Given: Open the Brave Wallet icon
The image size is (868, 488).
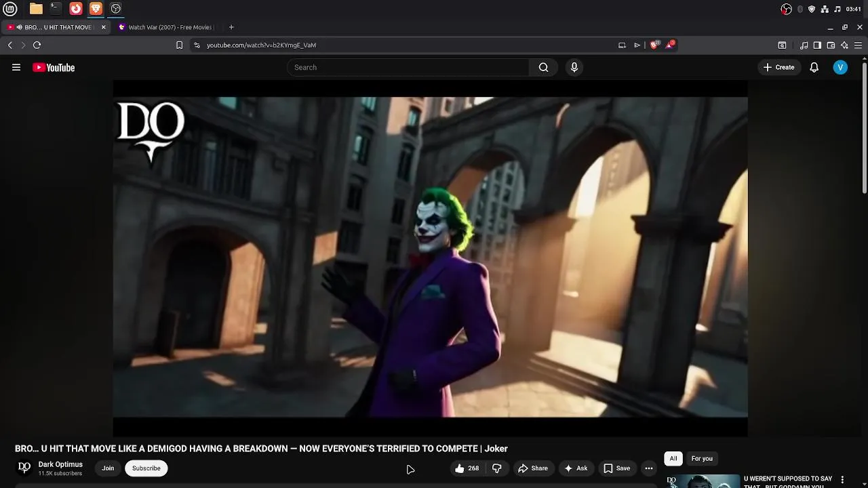Looking at the screenshot, I should tap(831, 45).
